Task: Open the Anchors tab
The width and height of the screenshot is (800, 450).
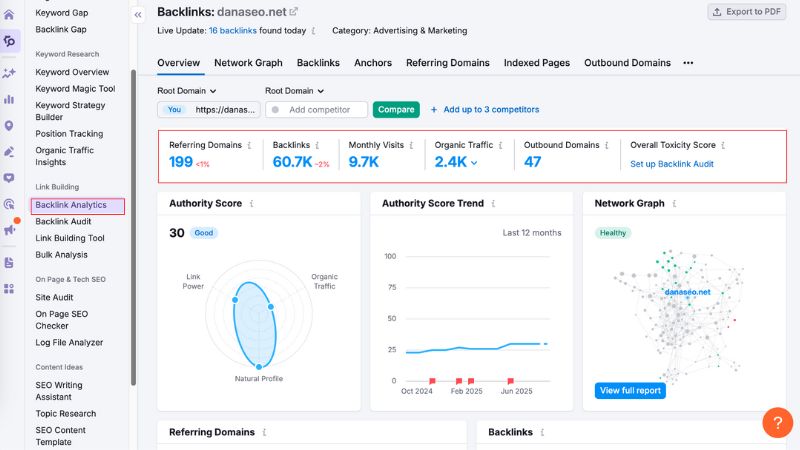Action: [373, 63]
